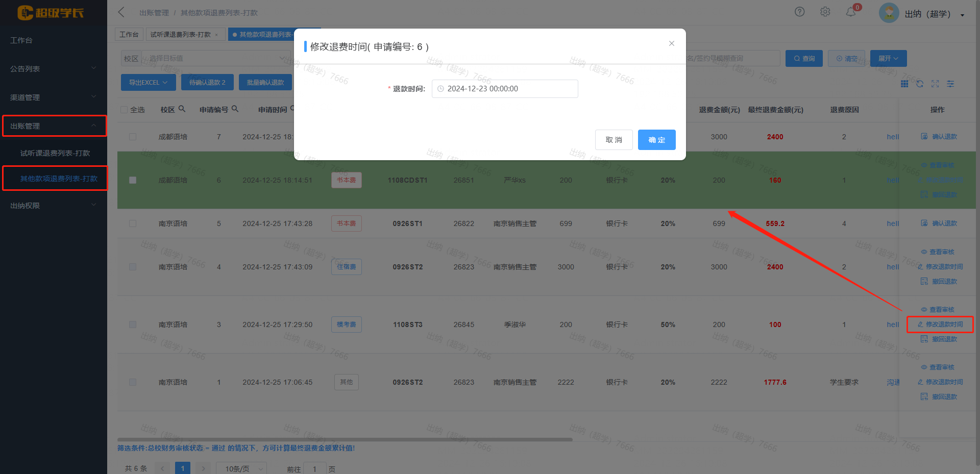
Task: Open the 10条/页 page size dropdown
Action: pos(241,468)
